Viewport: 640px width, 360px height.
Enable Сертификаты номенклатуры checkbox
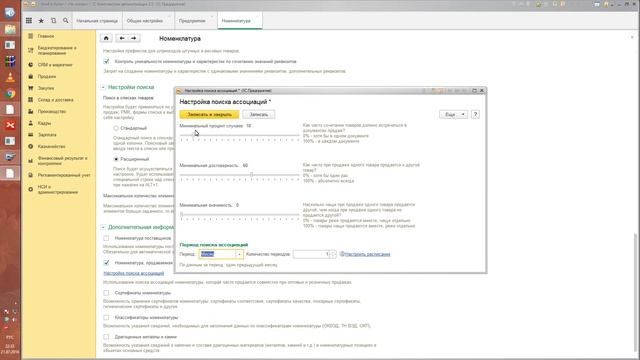[x=106, y=293]
